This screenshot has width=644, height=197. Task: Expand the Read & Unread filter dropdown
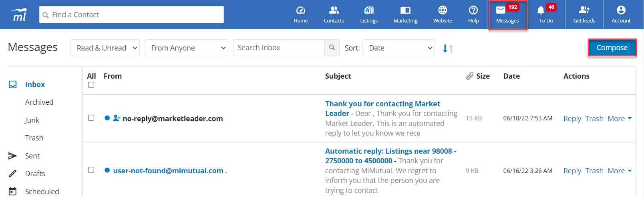click(105, 48)
